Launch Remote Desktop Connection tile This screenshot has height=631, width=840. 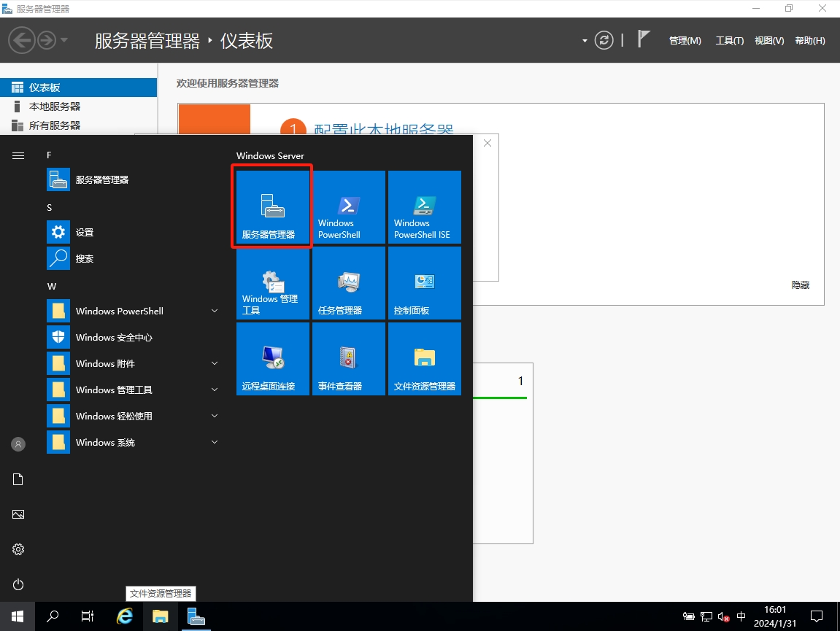[272, 359]
